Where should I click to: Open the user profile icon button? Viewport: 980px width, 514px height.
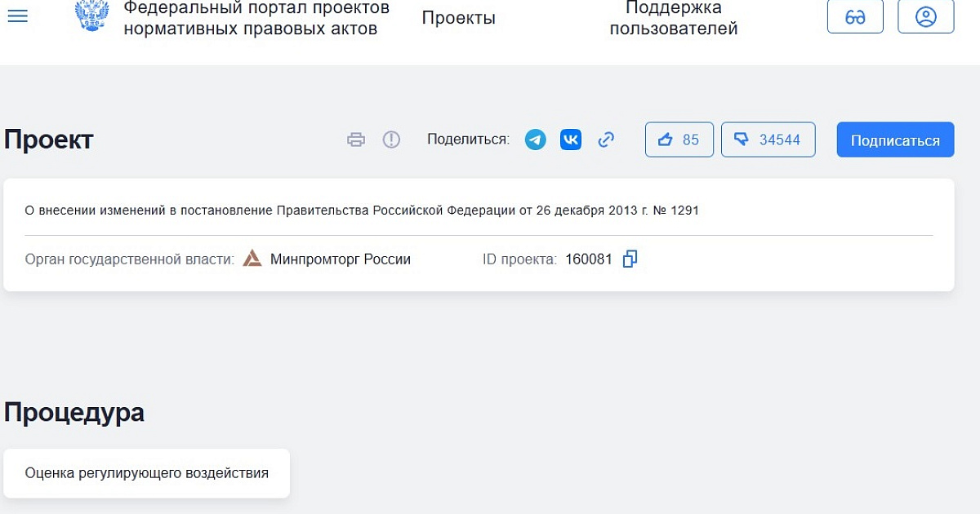coord(926,17)
